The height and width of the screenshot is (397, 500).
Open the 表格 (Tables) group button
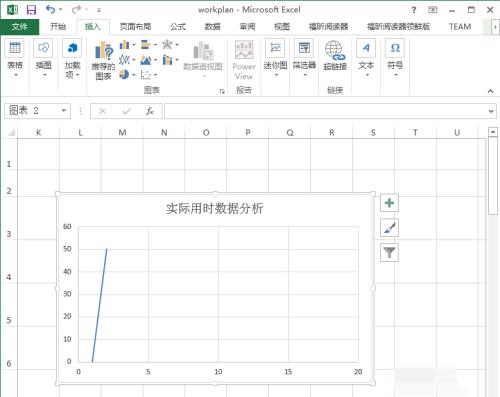coord(15,58)
